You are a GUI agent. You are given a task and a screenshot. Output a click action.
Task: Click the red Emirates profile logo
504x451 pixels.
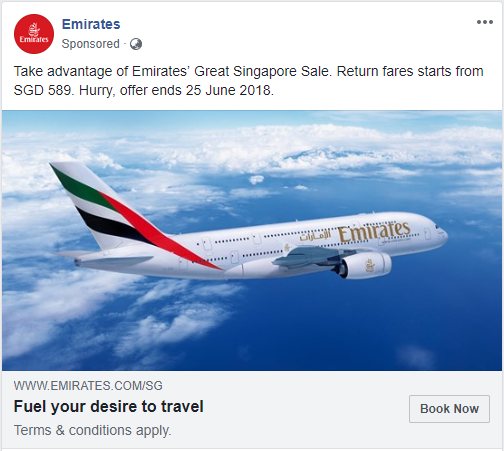34,34
